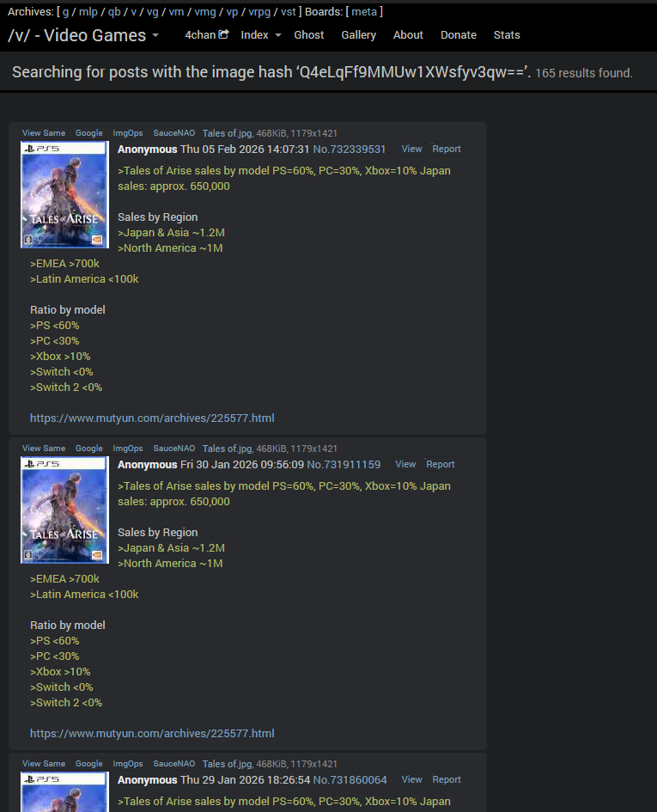Open the /vg/ archive link
657x812 pixels.
153,12
